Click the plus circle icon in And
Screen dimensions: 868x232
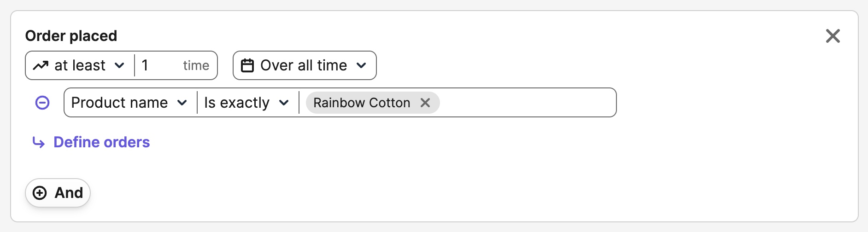(40, 193)
